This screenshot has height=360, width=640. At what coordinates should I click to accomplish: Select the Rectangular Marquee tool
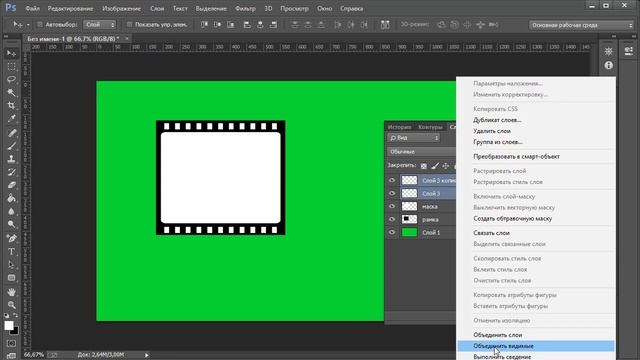tap(11, 66)
